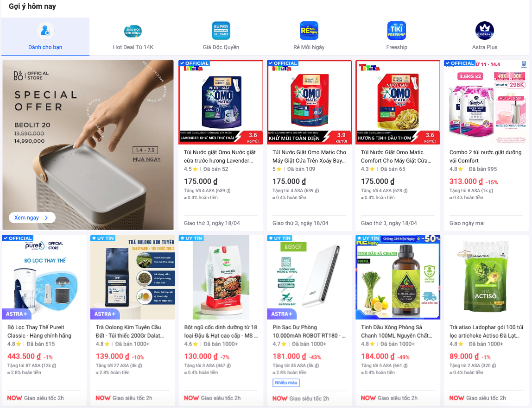The height and width of the screenshot is (408, 532).
Task: Click the Xem ngay chevron arrow
Action: 46,218
